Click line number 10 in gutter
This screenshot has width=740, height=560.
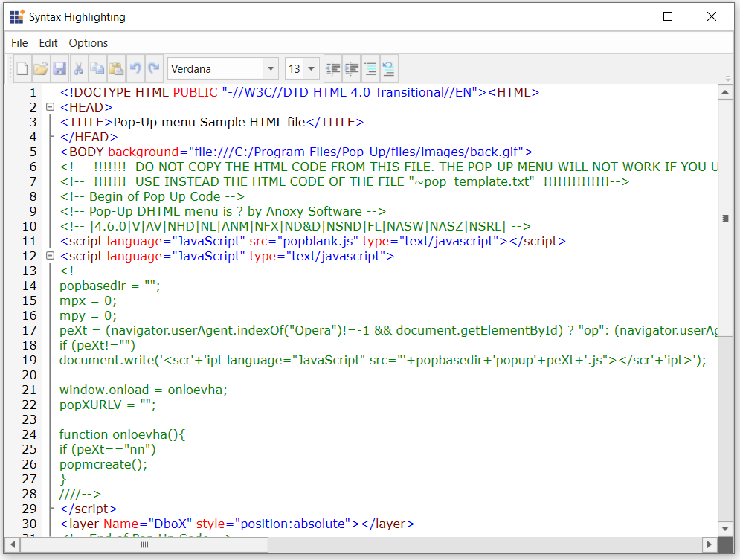[29, 226]
